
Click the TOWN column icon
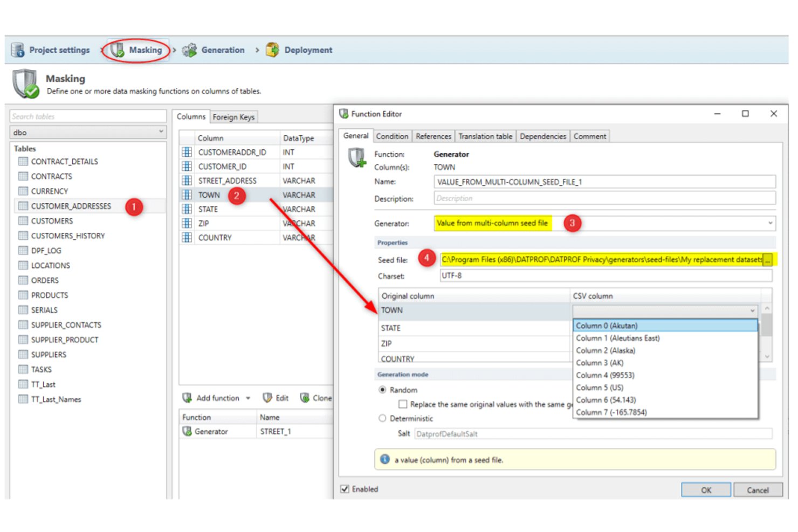pyautogui.click(x=187, y=195)
